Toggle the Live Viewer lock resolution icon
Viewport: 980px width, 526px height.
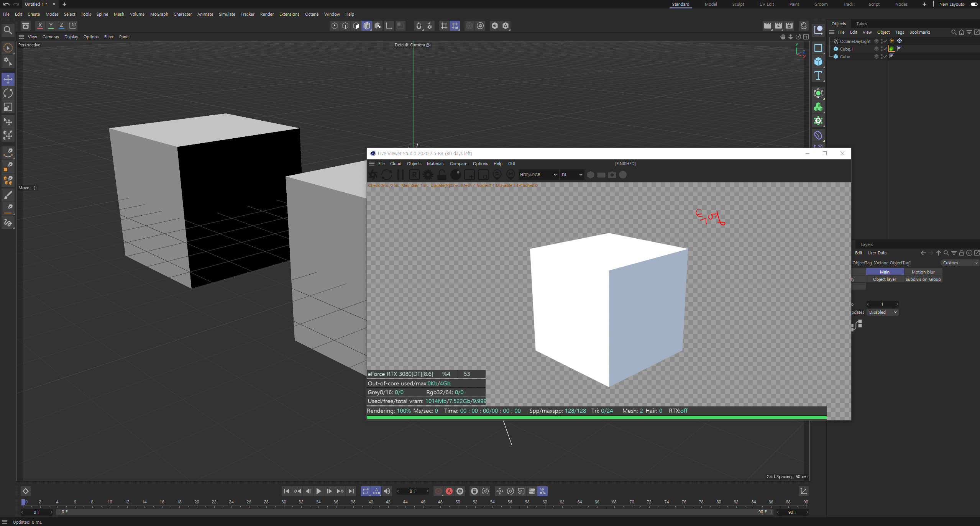click(442, 175)
